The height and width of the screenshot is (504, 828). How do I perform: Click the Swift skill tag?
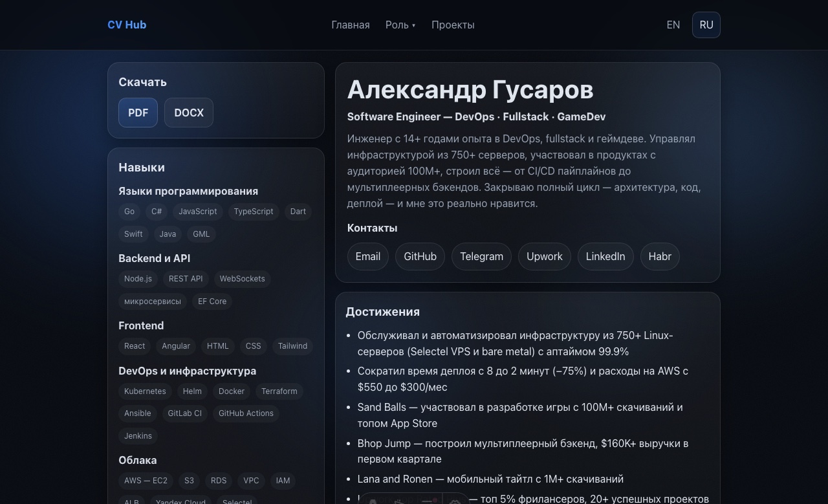(x=133, y=234)
